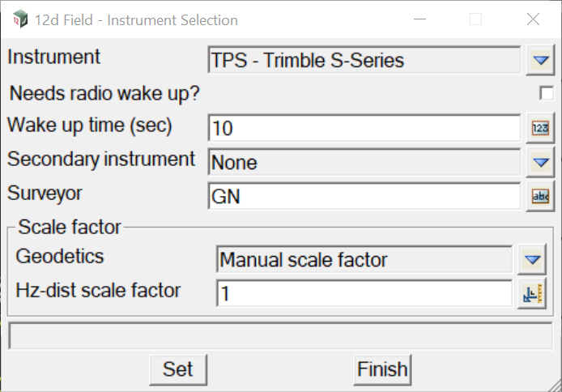Click the measure icon beside Hz-dist scale factor
This screenshot has width=562, height=392.
[532, 294]
